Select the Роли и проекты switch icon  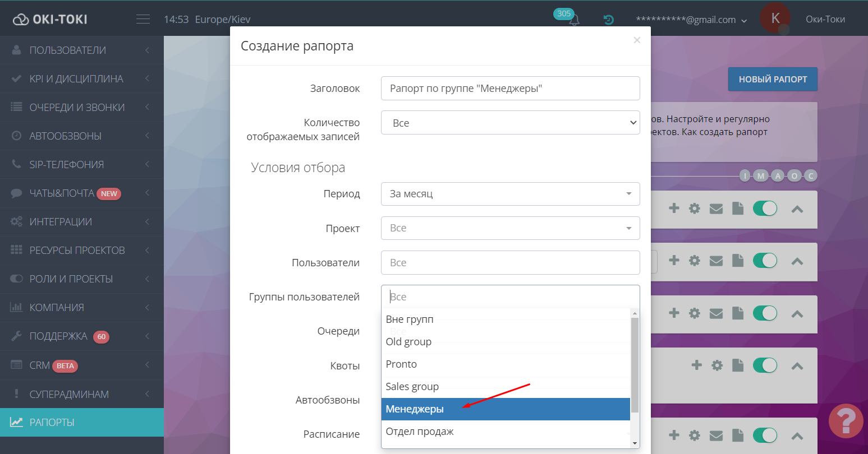point(17,279)
